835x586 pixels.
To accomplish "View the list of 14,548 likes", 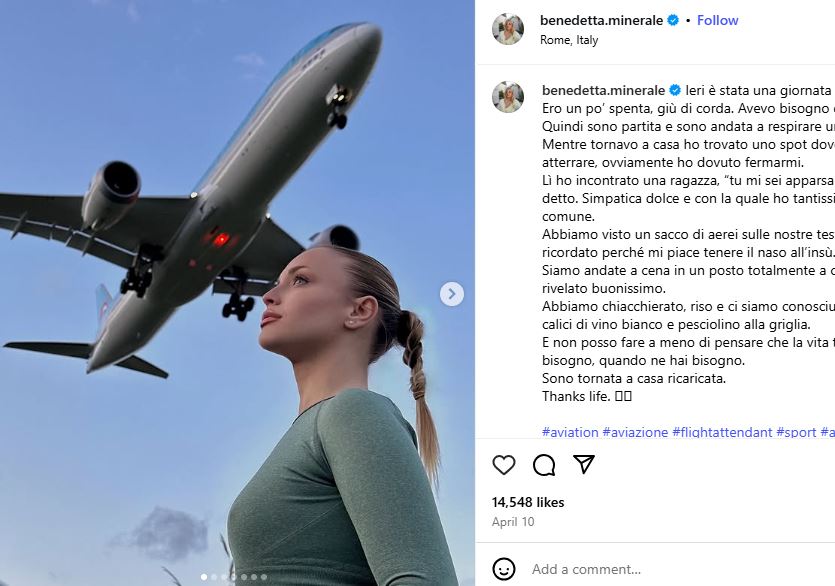I will [528, 502].
